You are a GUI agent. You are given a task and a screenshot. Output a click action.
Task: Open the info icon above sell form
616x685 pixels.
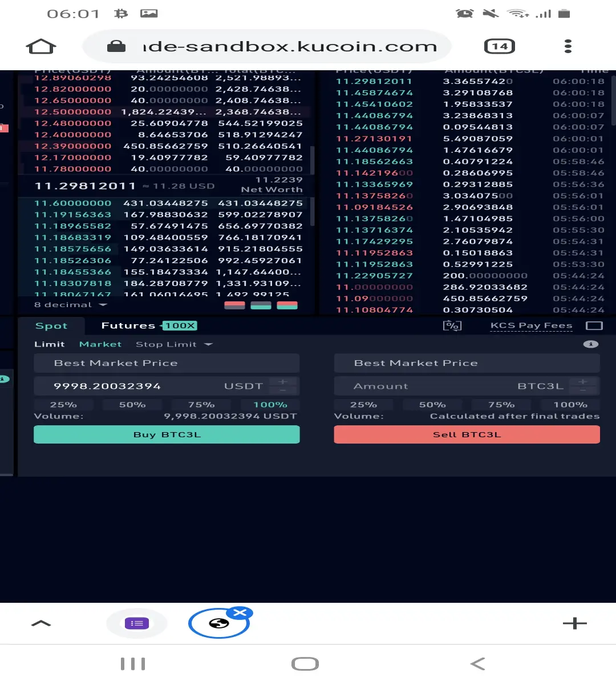coord(591,344)
